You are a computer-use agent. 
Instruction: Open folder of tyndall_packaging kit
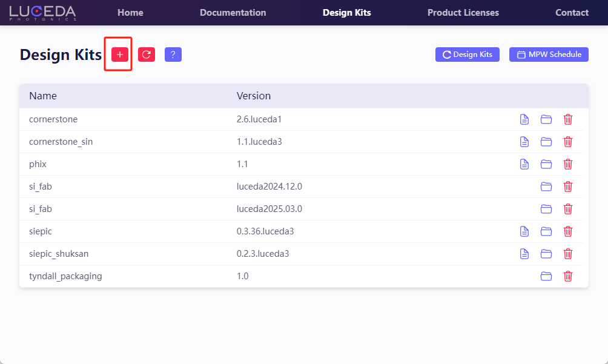[546, 276]
